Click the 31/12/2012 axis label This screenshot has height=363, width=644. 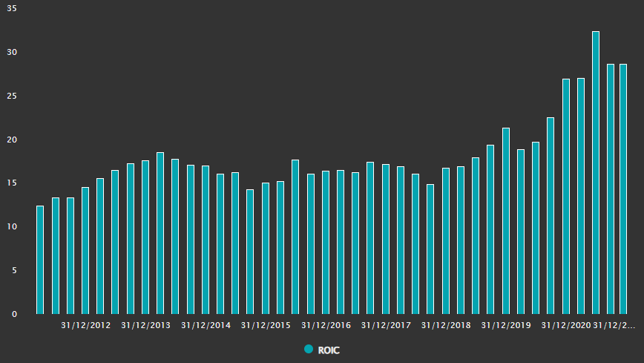click(85, 325)
